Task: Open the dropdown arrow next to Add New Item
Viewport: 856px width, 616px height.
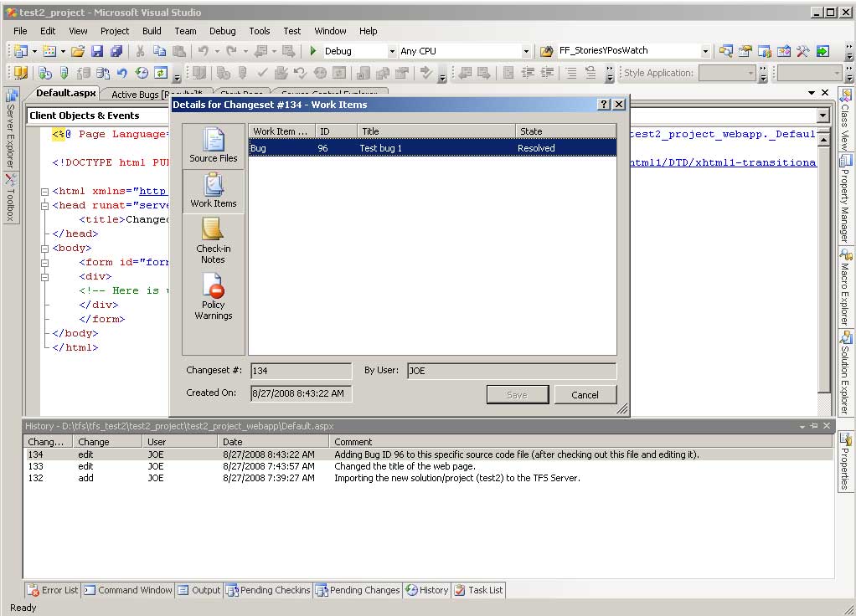Action: click(63, 51)
